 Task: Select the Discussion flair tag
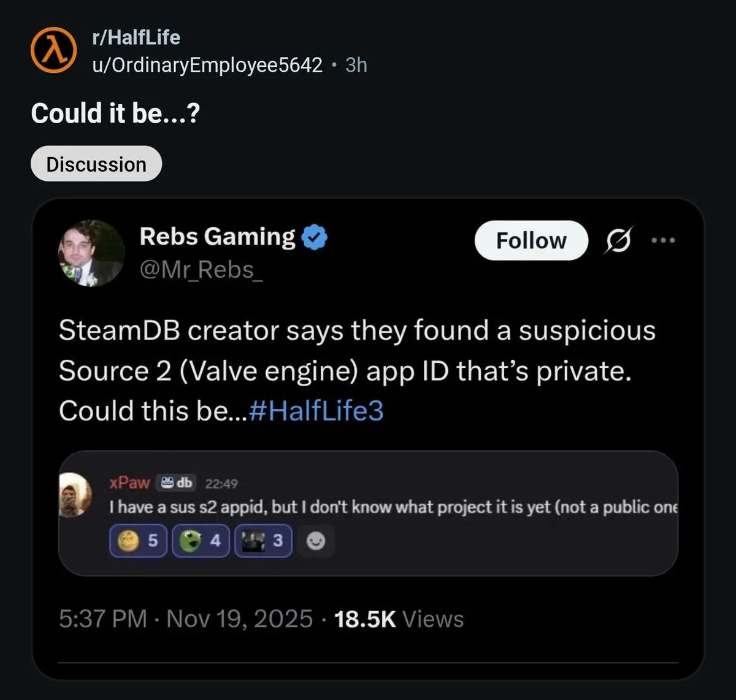coord(96,163)
